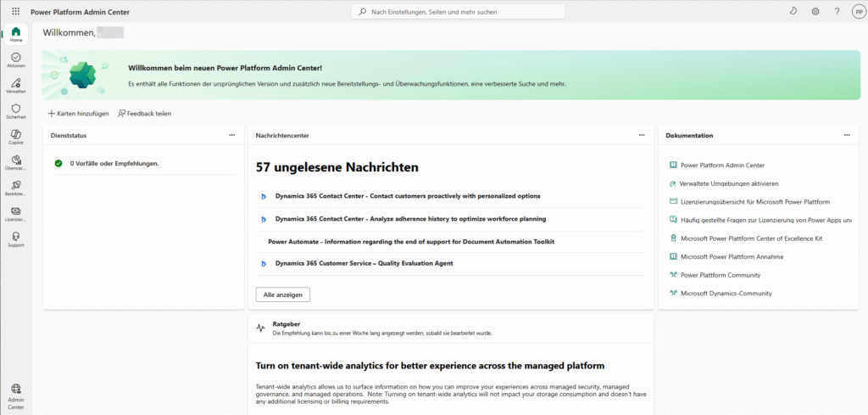Select the Bereitstellung sidebar item
This screenshot has height=415, width=868.
(x=16, y=188)
